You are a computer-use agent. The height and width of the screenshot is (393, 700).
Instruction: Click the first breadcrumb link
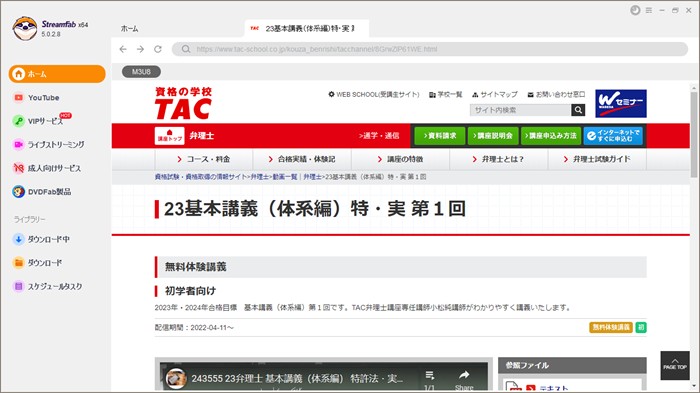click(x=200, y=177)
